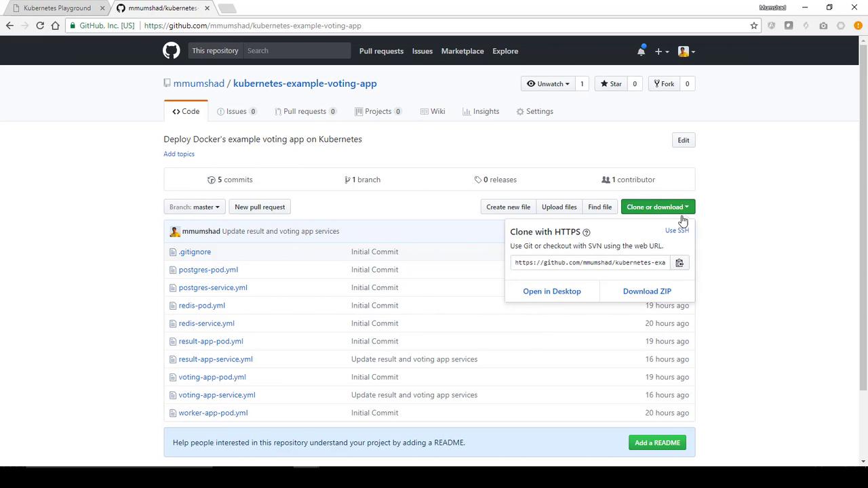Click Open in Desktop link
This screenshot has height=488, width=868.
click(x=552, y=291)
